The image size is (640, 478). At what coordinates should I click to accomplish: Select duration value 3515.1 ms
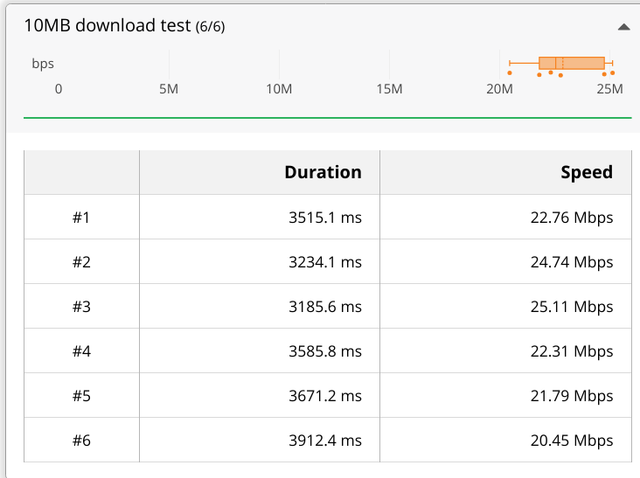coord(325,218)
